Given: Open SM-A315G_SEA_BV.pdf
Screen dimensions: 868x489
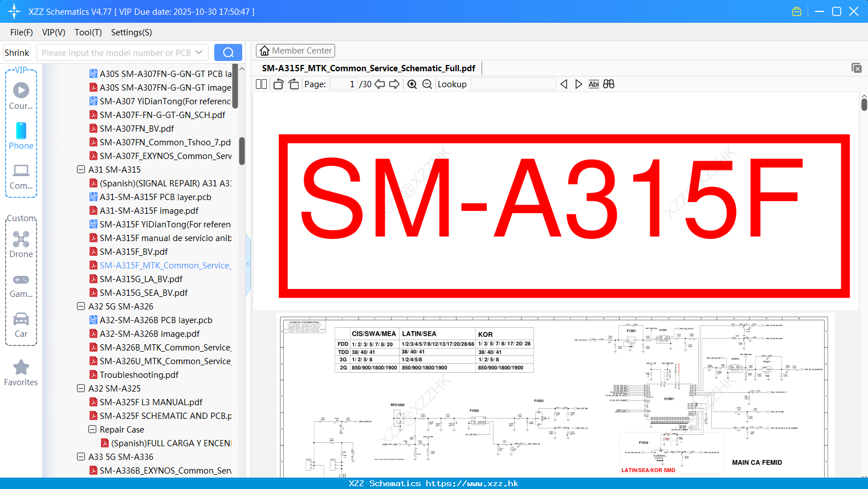Looking at the screenshot, I should coord(138,292).
